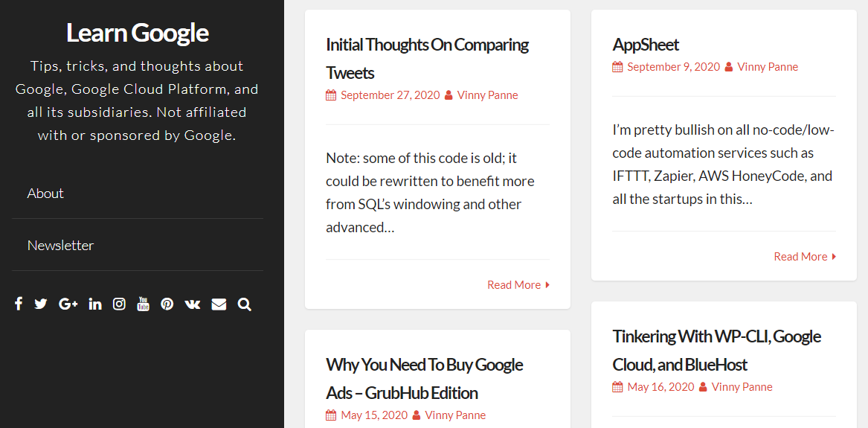Open Initial Thoughts On Comparing Tweets post
Viewport: 868px width, 428px height.
pos(428,58)
